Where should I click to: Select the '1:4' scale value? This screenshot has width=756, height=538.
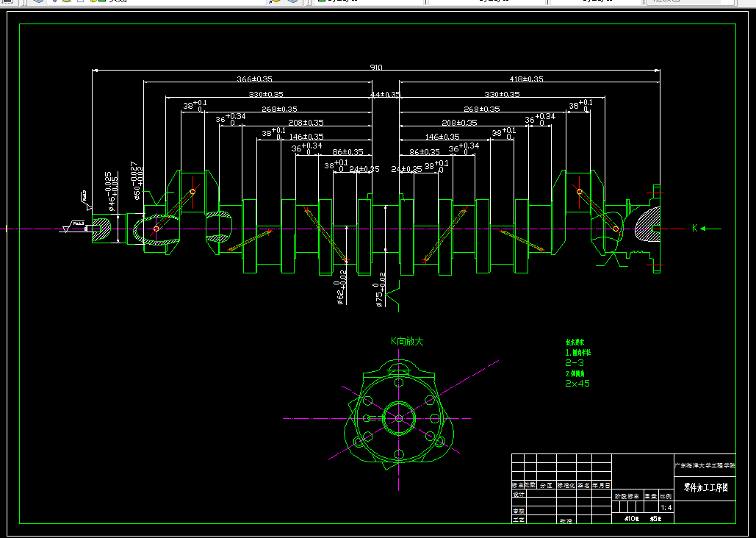click(x=666, y=508)
